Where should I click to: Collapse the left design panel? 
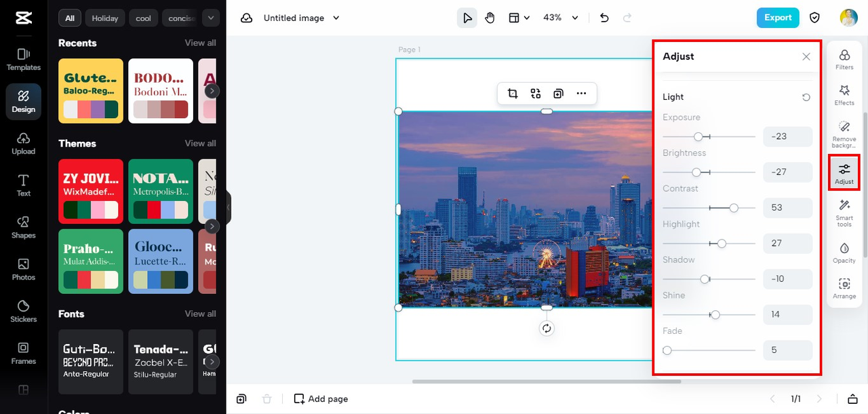(229, 207)
